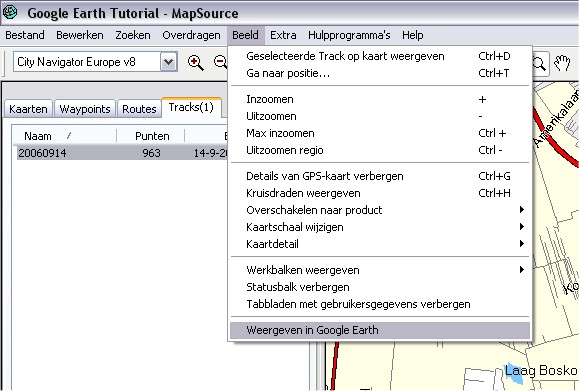This screenshot has height=391, width=579.
Task: Choose Uitzoomen regio menu entry
Action: click(380, 150)
